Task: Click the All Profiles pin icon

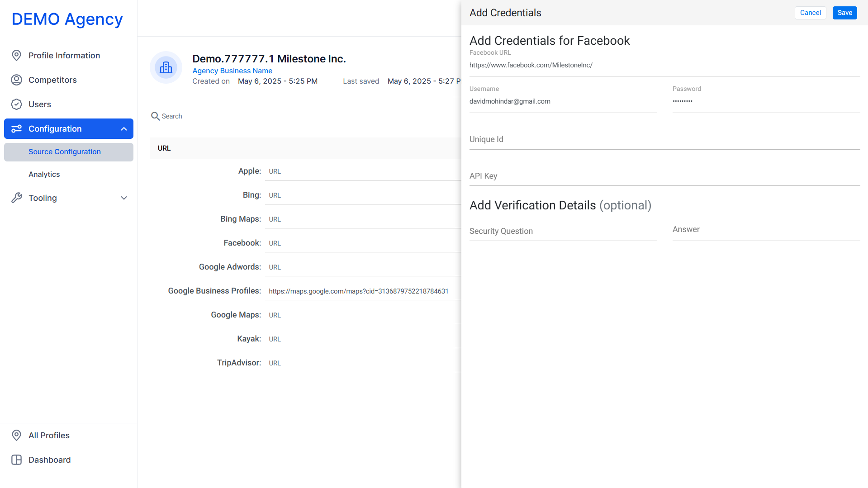Action: [x=16, y=436]
